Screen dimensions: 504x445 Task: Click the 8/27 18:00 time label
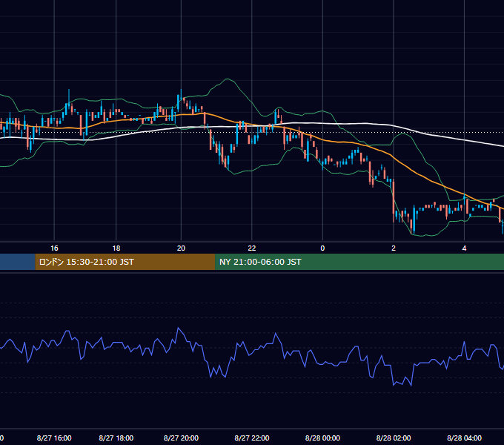116,438
